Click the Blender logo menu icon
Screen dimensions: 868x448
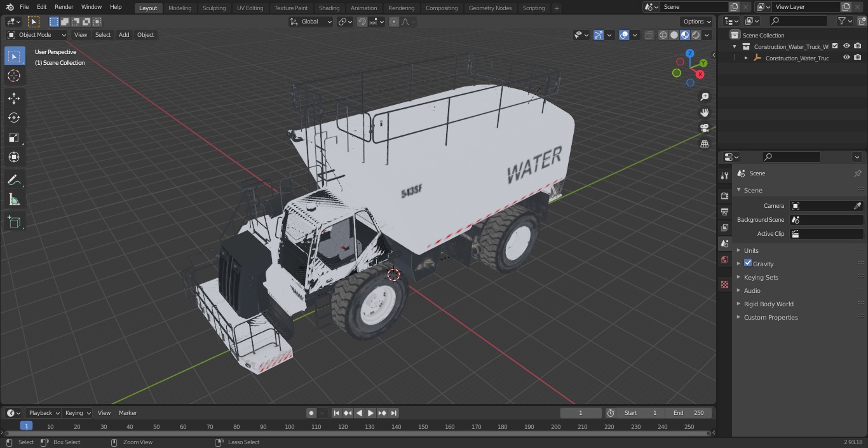tap(9, 7)
